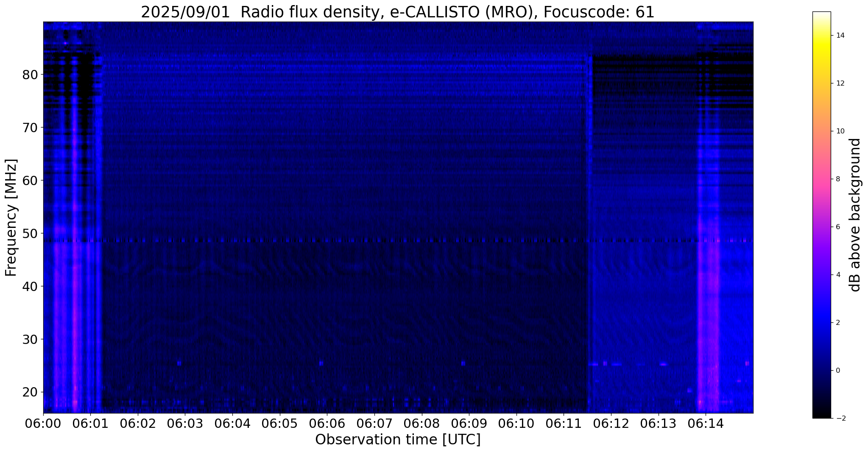
Task: Click the horizontal interference line near 48 MHz
Action: tap(398, 241)
